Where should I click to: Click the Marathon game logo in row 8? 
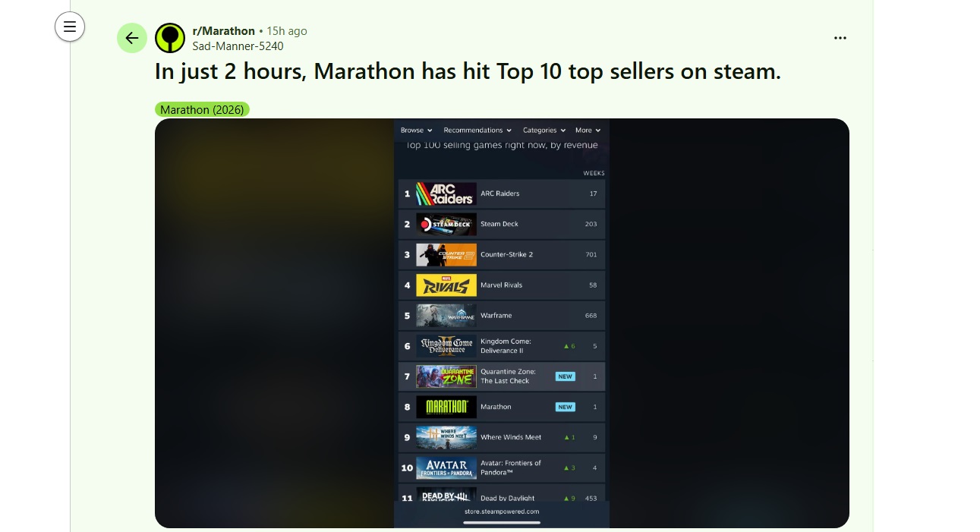446,407
